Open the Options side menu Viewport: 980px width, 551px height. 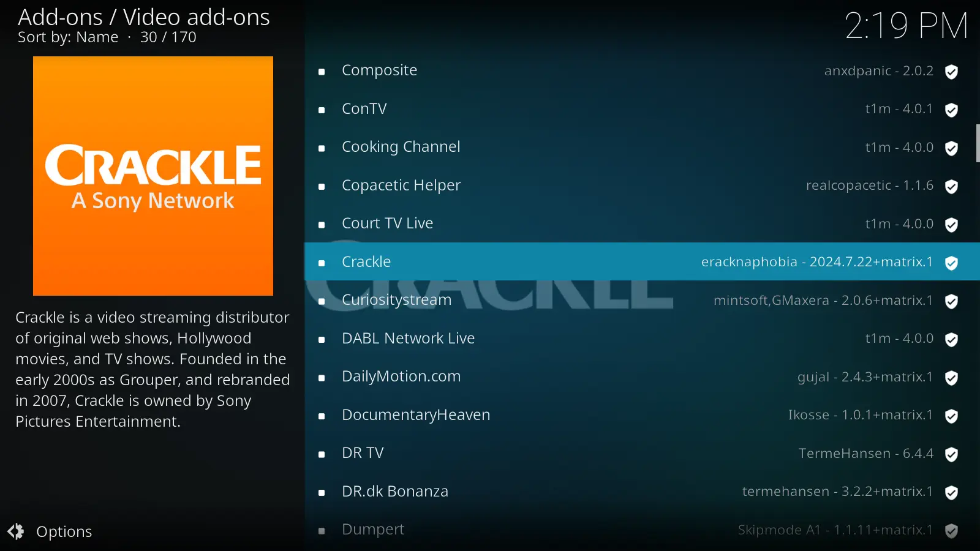pos(50,531)
